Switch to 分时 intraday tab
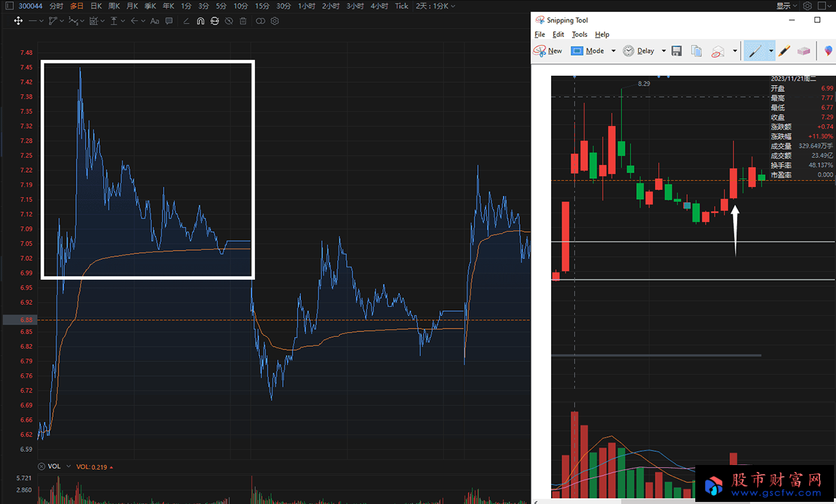Image resolution: width=836 pixels, height=504 pixels. coord(56,6)
